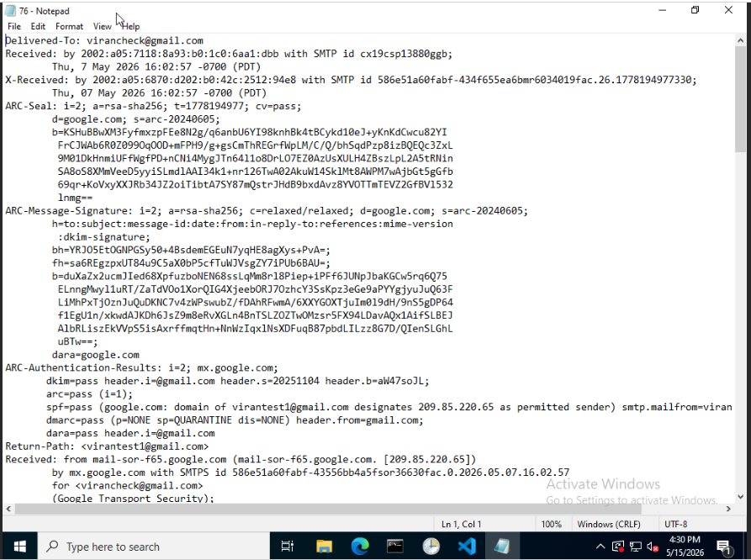Open the File menu

coord(14,26)
